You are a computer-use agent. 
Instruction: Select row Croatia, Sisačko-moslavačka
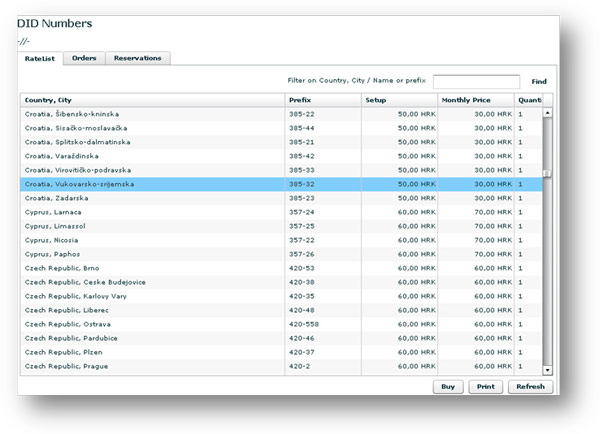coord(281,128)
